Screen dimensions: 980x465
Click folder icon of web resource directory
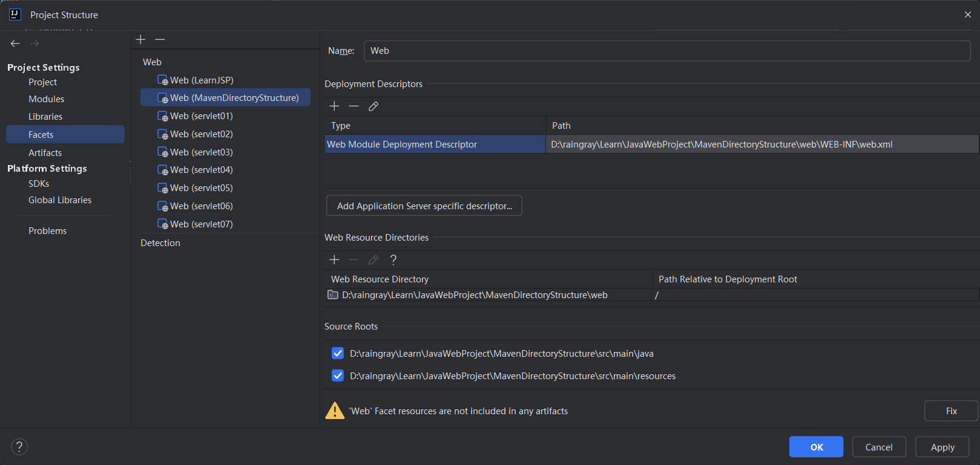point(333,295)
